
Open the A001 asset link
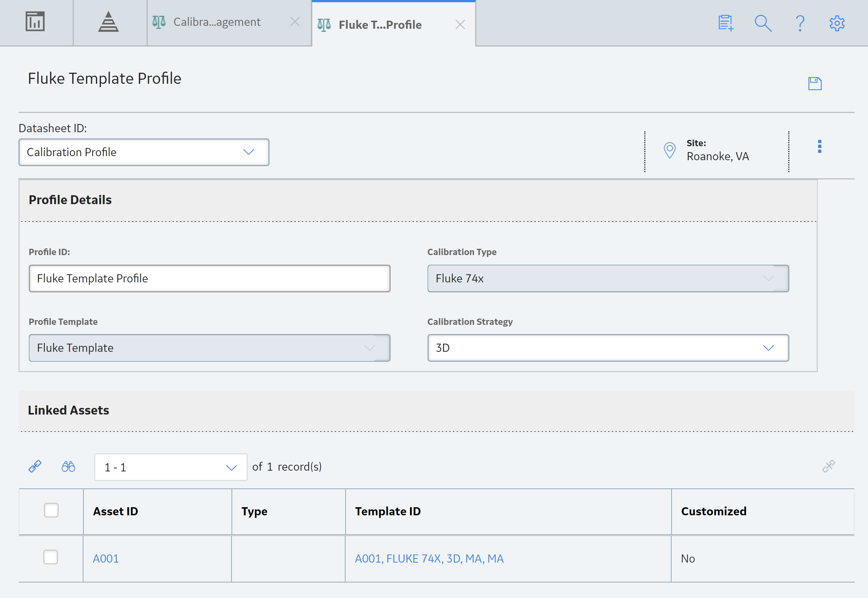(106, 558)
